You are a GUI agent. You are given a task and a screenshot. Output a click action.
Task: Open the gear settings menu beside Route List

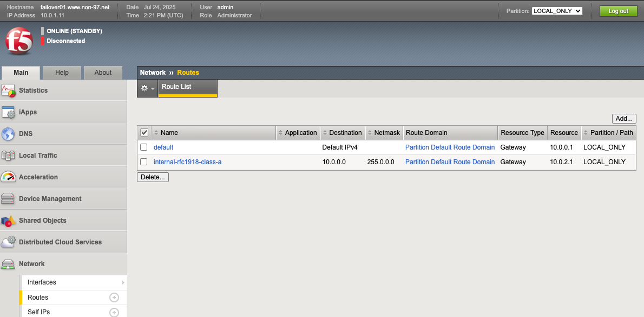pos(147,88)
